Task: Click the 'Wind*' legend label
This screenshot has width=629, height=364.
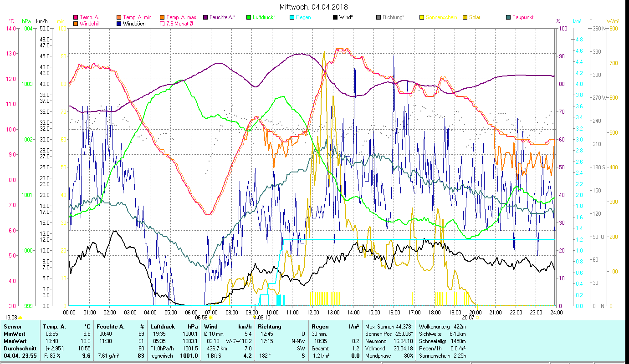Action: [x=346, y=17]
